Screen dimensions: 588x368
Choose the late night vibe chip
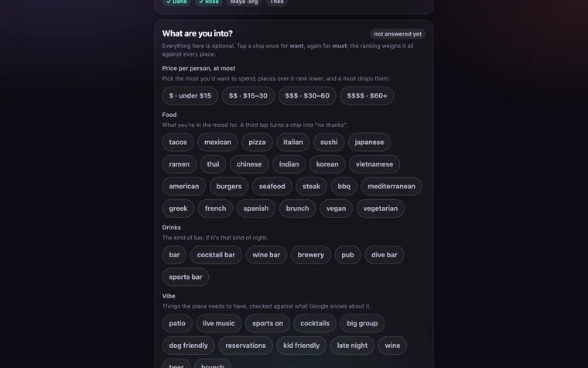352,346
